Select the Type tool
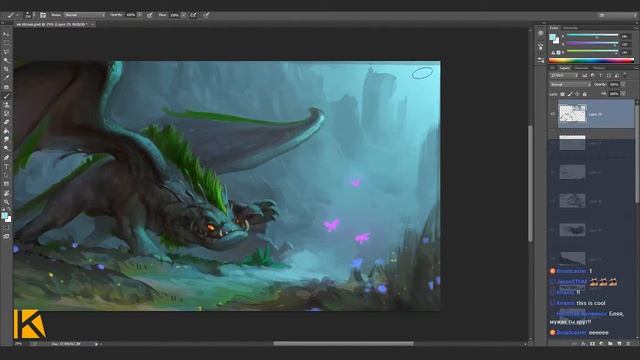Viewport: 640px width, 360px height. pos(6,167)
